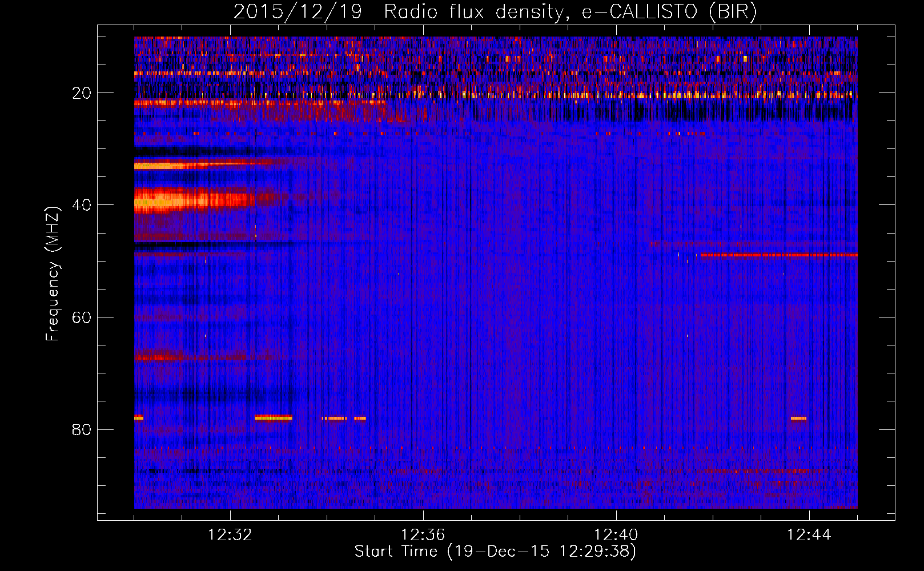
Task: Click the yellow interference segment near 78 MHz at 12:33
Action: [x=273, y=417]
